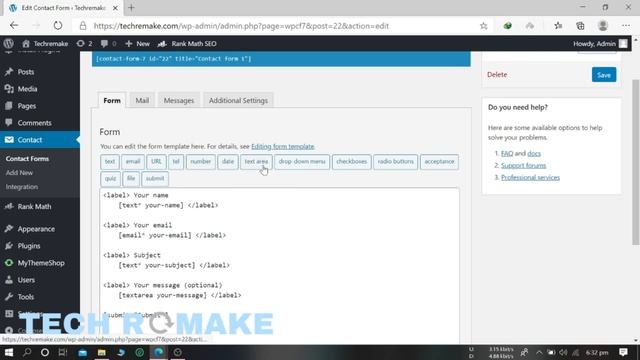The height and width of the screenshot is (360, 640).
Task: Switch to the Form tab
Action: pyautogui.click(x=112, y=100)
